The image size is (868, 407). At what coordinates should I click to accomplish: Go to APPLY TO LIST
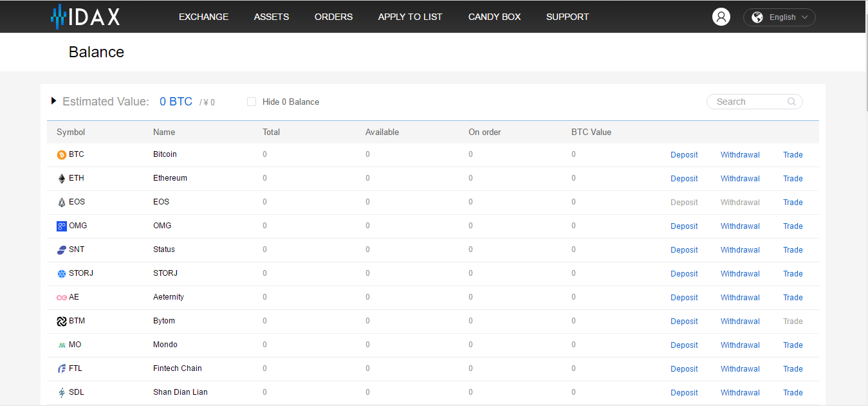[x=411, y=17]
